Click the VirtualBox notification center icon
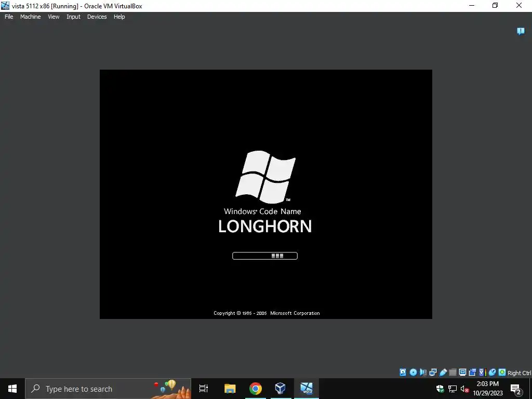The width and height of the screenshot is (532, 399). (521, 31)
